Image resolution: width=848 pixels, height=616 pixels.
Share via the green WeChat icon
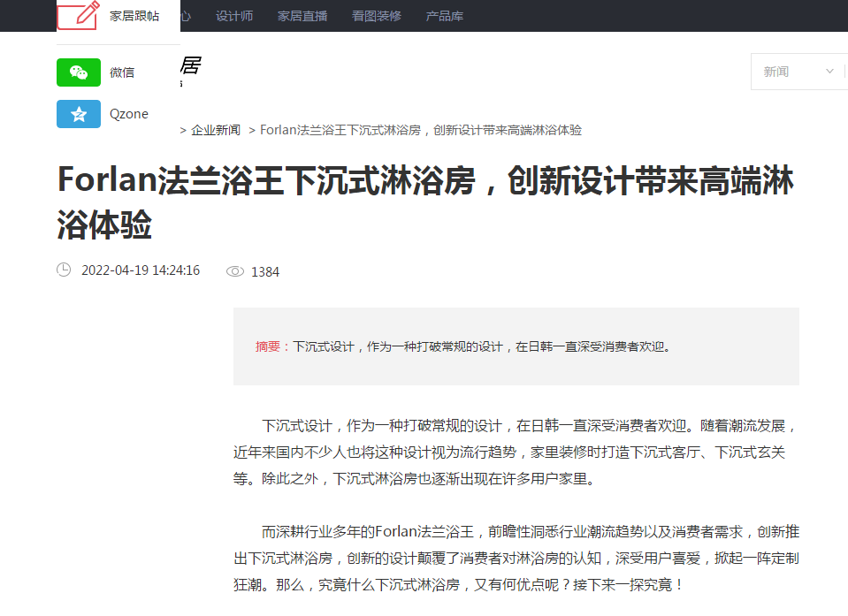click(79, 72)
